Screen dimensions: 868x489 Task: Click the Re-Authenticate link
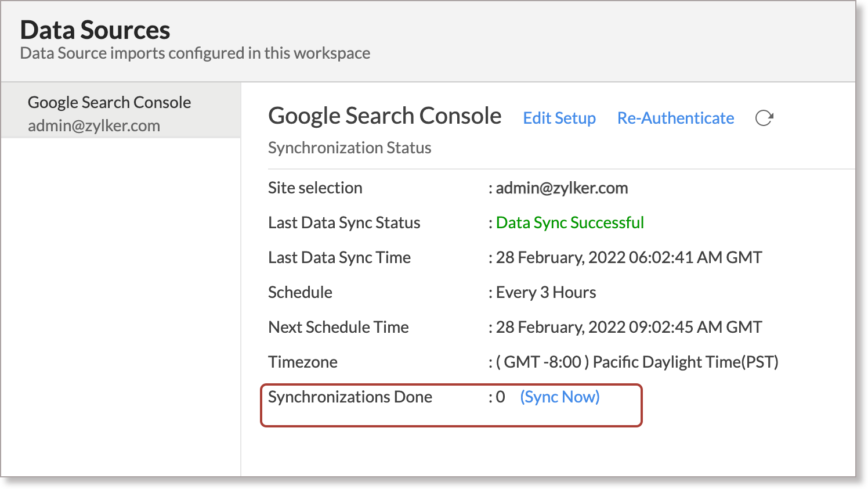[x=675, y=118]
